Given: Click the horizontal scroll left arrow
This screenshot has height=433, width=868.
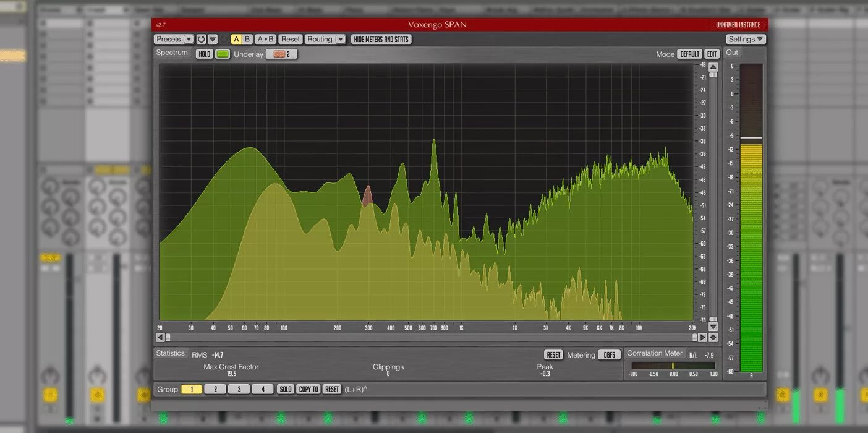Looking at the screenshot, I should coord(160,337).
